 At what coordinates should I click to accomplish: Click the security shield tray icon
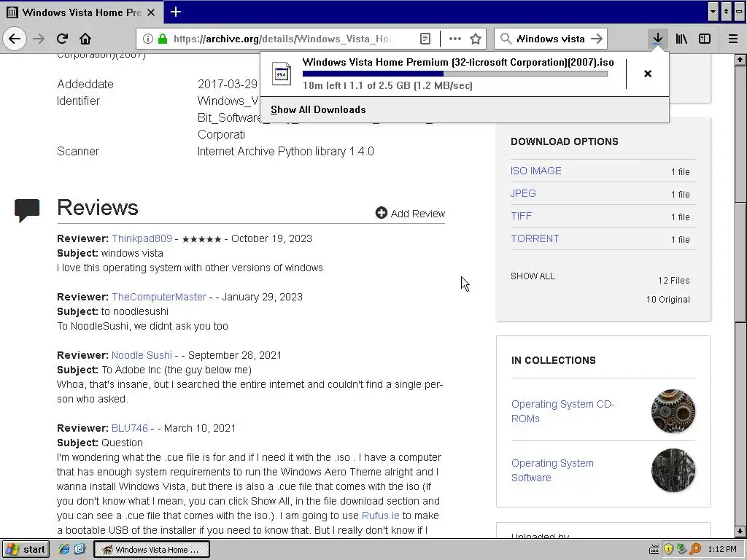(x=668, y=550)
